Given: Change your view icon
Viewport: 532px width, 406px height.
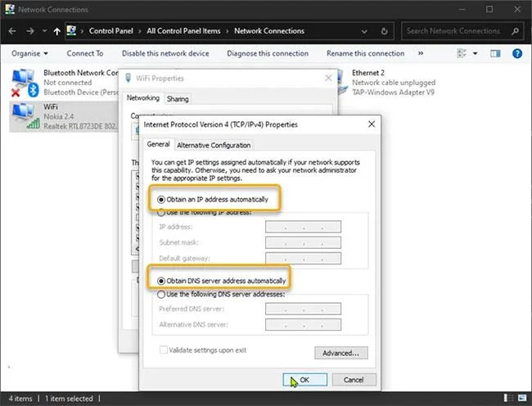Looking at the screenshot, I should [461, 53].
